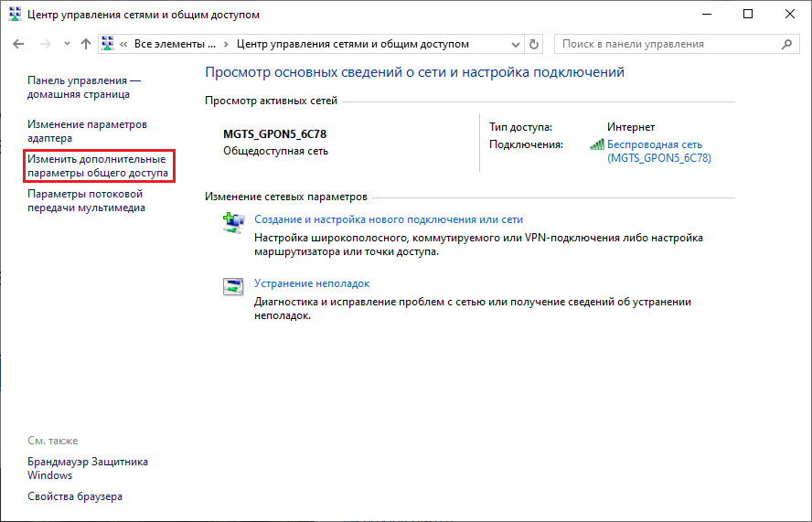
Task: Click the Forward navigation arrow
Action: click(45, 44)
